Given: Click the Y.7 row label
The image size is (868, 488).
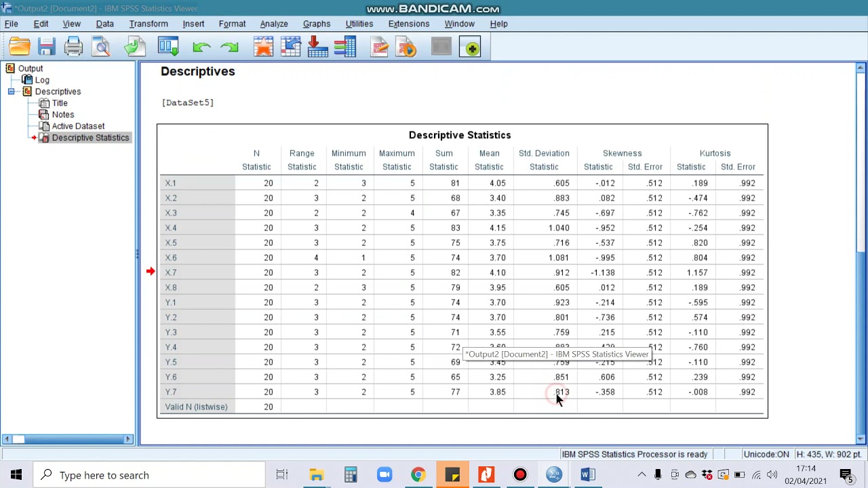Looking at the screenshot, I should pyautogui.click(x=171, y=392).
